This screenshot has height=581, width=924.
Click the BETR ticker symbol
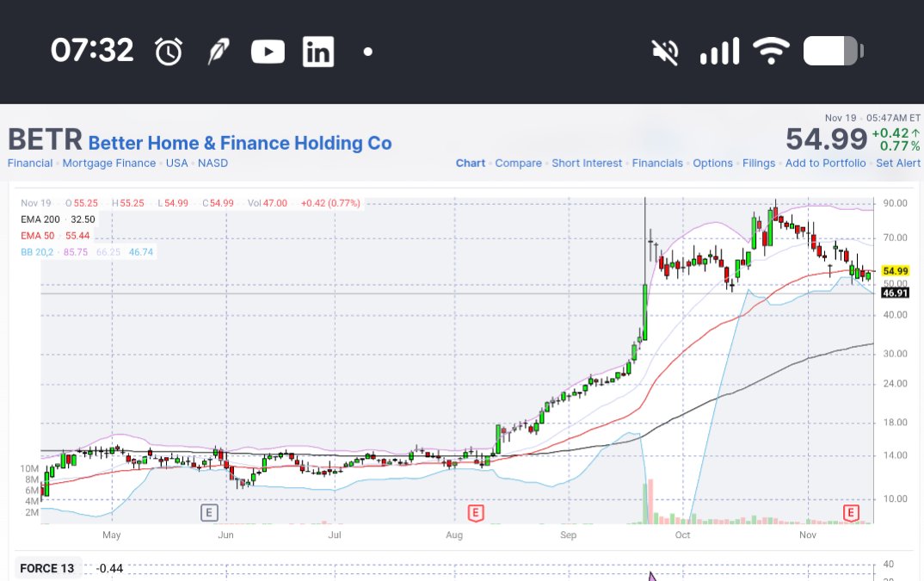click(x=45, y=140)
